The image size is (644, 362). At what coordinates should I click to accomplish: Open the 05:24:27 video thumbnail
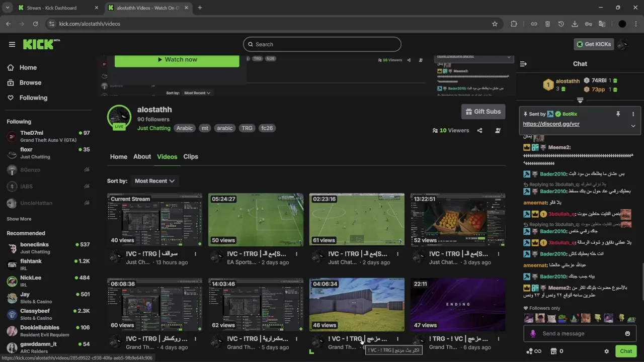pos(256,220)
